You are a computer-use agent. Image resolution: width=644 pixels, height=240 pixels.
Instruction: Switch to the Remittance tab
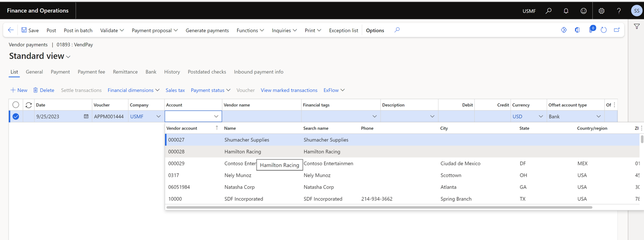(x=125, y=72)
